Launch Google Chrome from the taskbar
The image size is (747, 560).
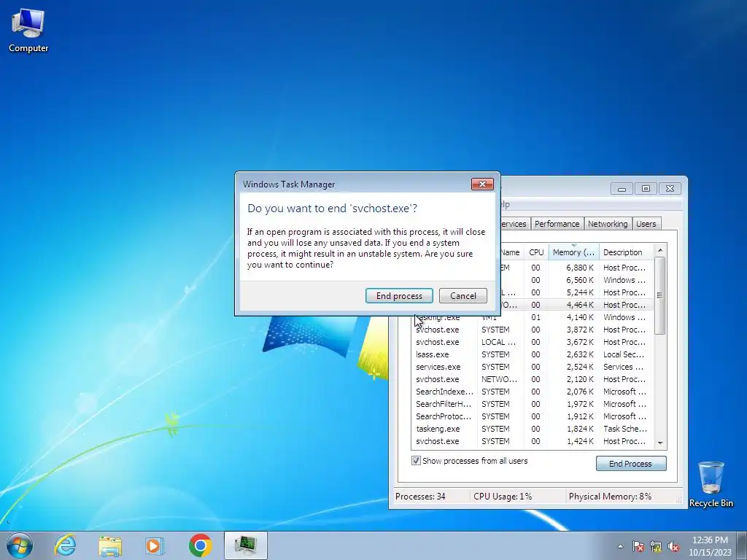(200, 545)
